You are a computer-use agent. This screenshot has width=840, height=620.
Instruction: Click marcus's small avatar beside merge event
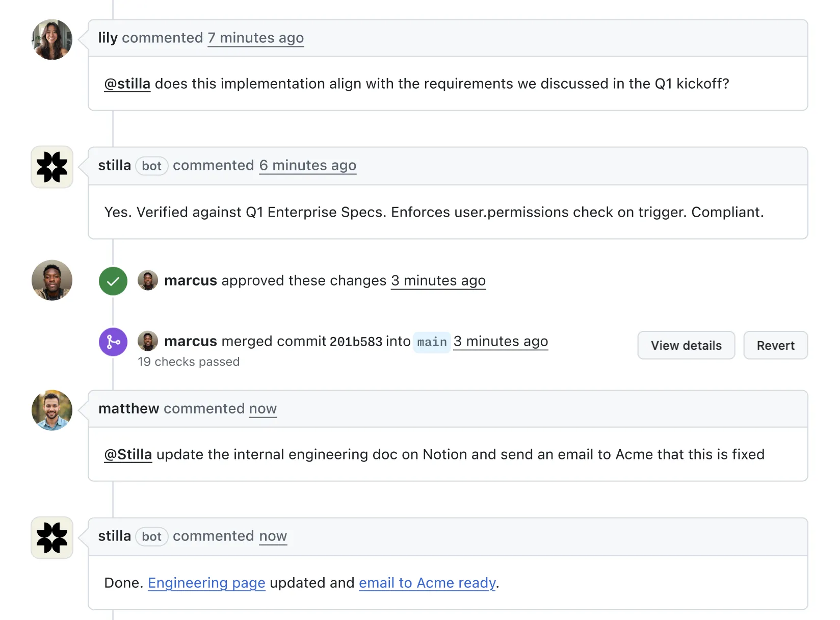[148, 341]
